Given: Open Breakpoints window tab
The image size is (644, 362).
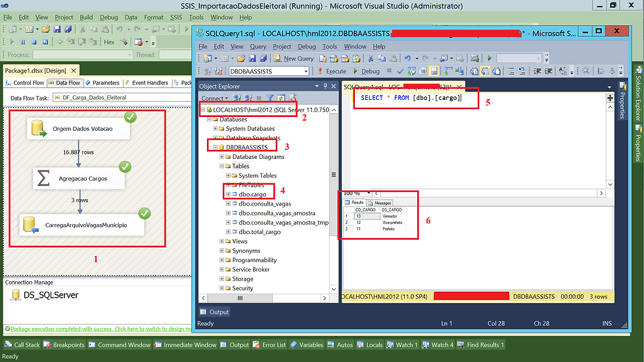Looking at the screenshot, I should coord(64,345).
